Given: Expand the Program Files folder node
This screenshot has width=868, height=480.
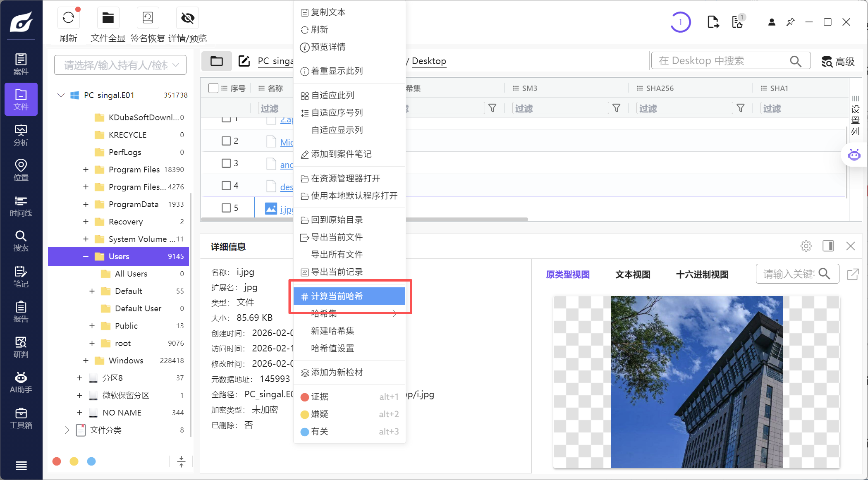Looking at the screenshot, I should pos(86,170).
